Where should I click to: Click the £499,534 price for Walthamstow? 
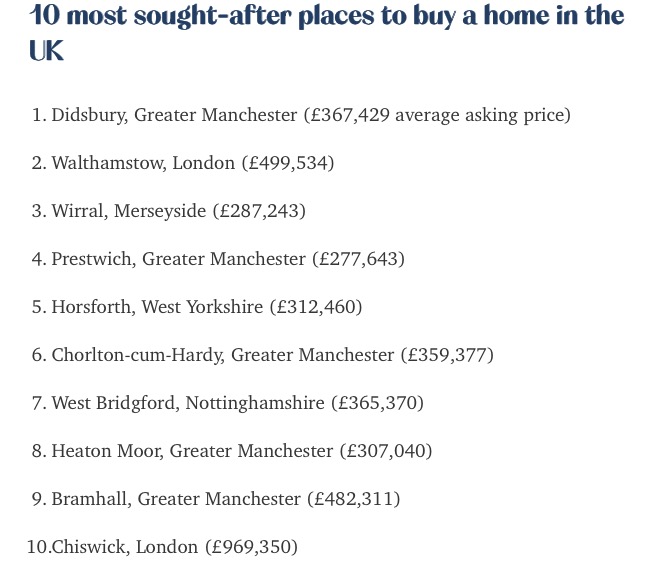tap(288, 163)
